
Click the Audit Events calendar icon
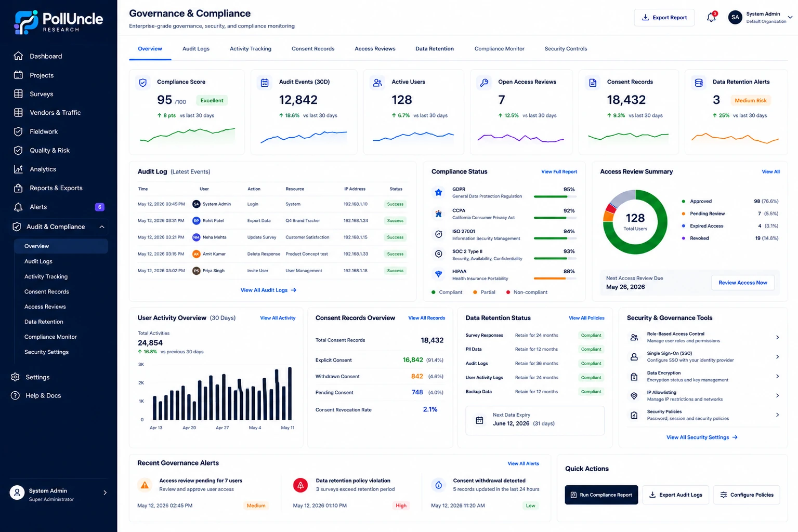265,83
